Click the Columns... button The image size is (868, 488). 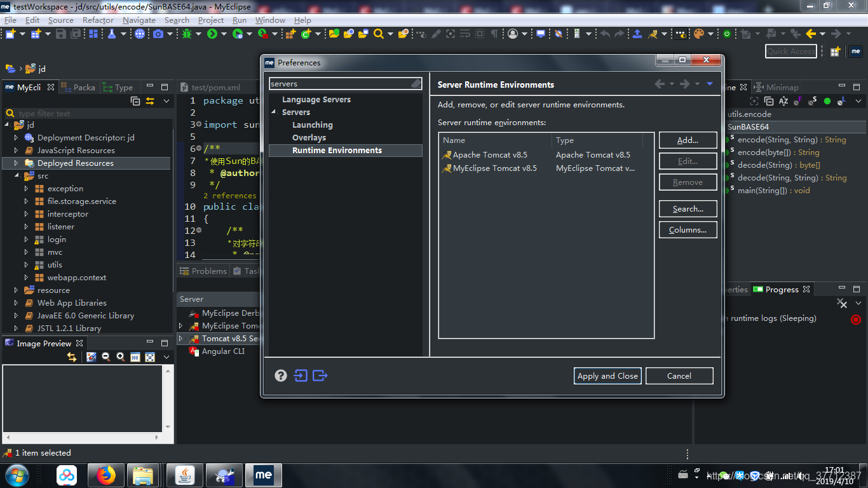tap(688, 230)
